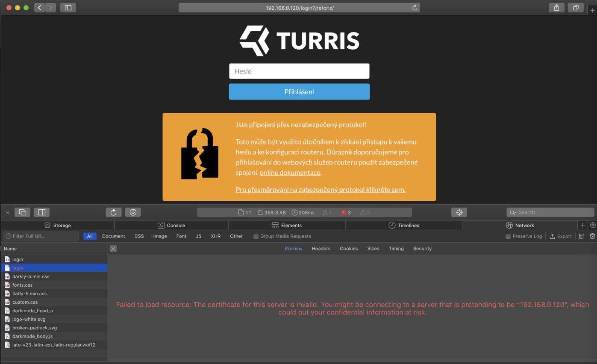Viewport: 597px width, 364px height.
Task: Select the custom.css request
Action: tap(54, 302)
